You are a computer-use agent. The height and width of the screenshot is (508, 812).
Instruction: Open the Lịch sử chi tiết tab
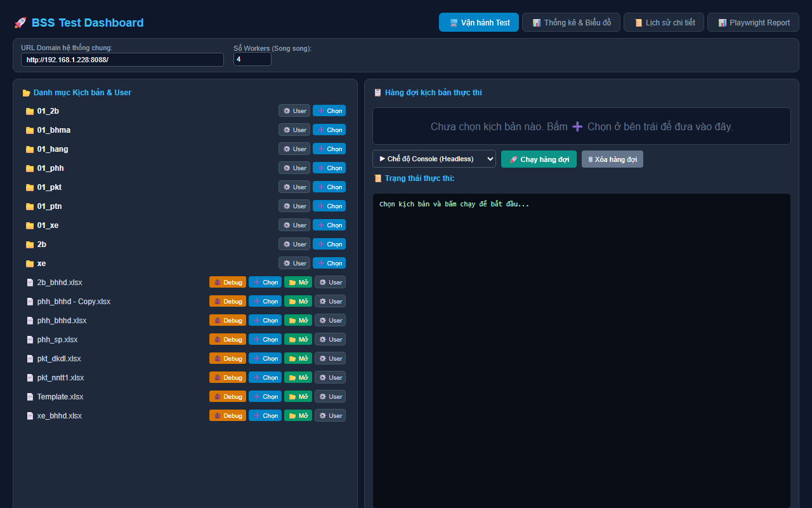[x=664, y=22]
